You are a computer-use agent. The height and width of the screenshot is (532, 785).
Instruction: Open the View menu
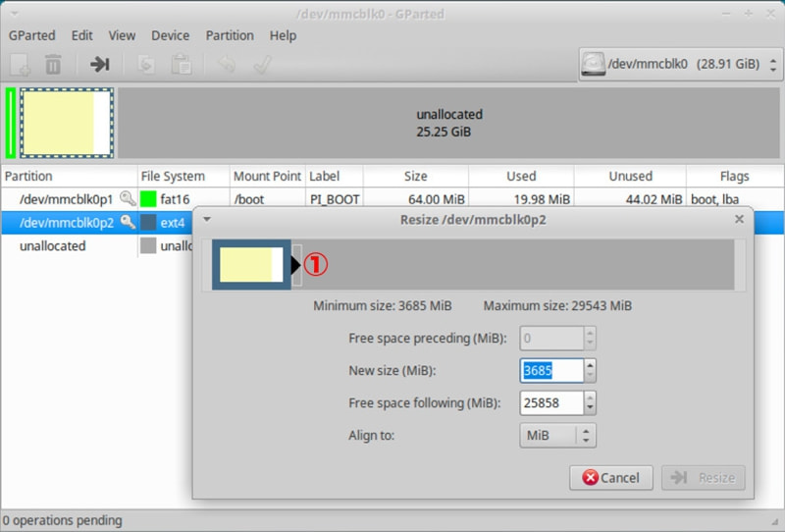point(122,35)
